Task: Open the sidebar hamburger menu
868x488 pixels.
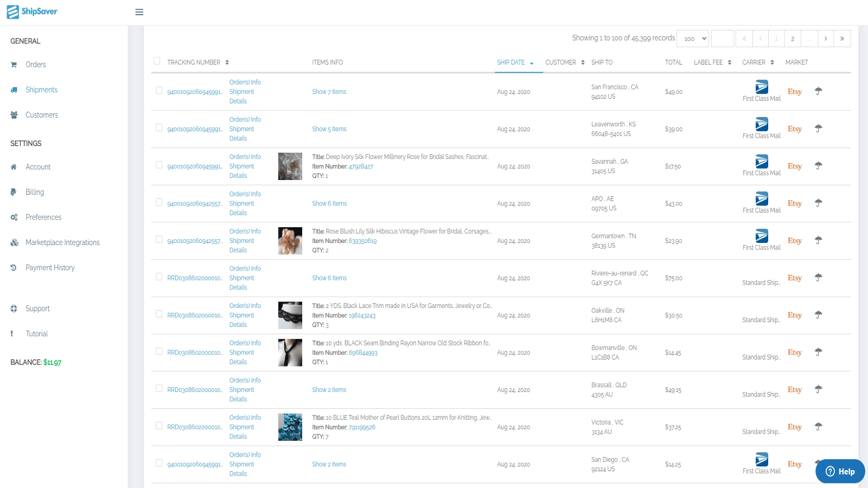Action: coord(139,12)
